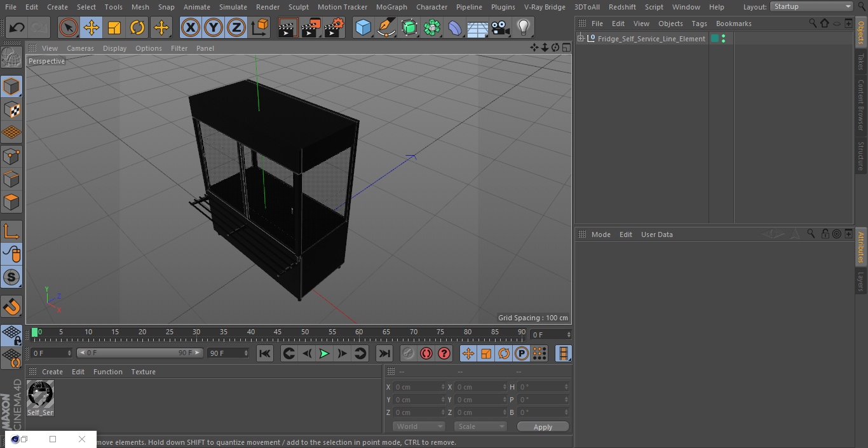
Task: Toggle Z-axis lock
Action: [236, 27]
